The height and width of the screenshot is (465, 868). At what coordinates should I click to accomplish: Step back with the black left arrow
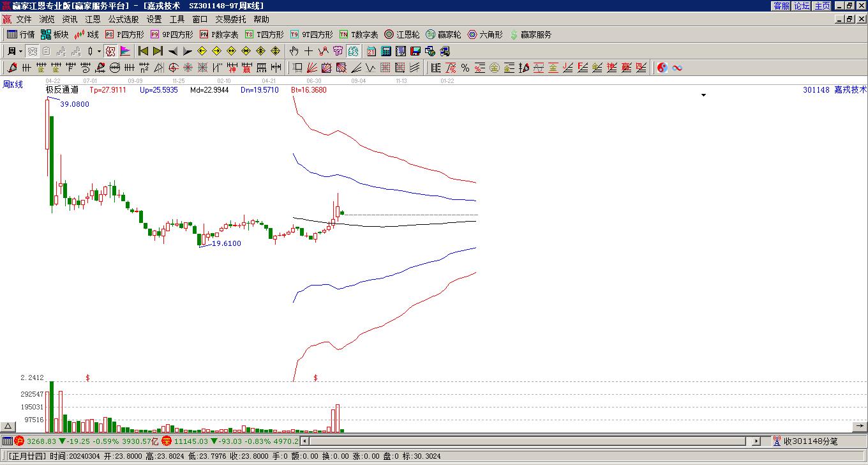point(173,51)
